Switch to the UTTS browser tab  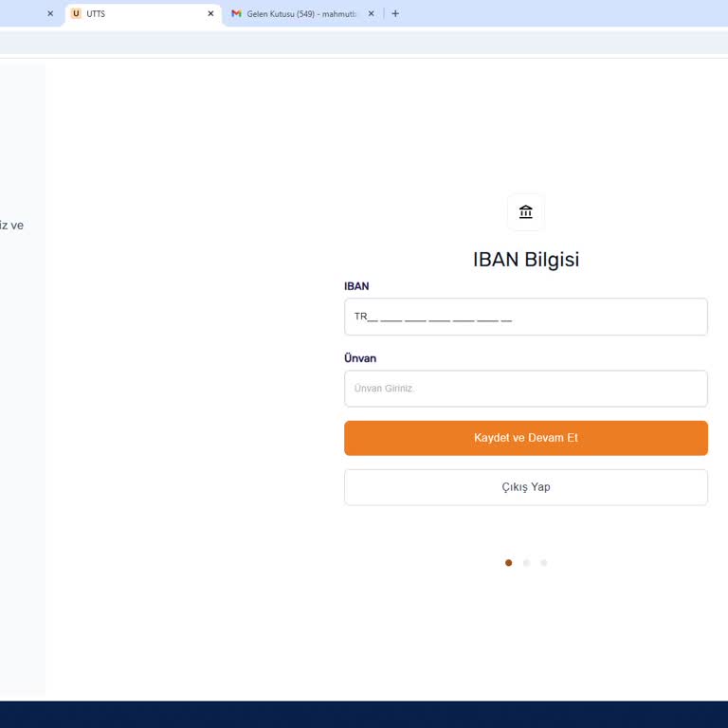[141, 14]
